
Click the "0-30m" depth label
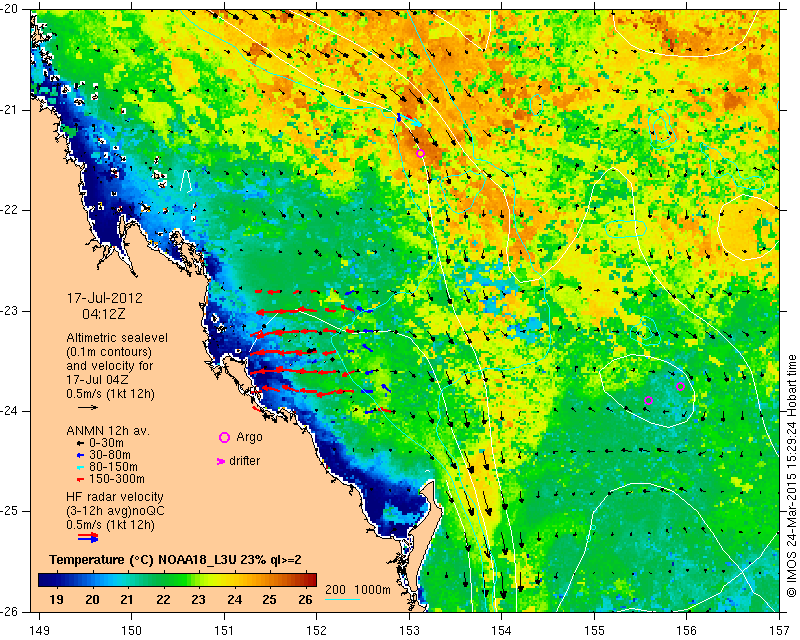[x=106, y=443]
